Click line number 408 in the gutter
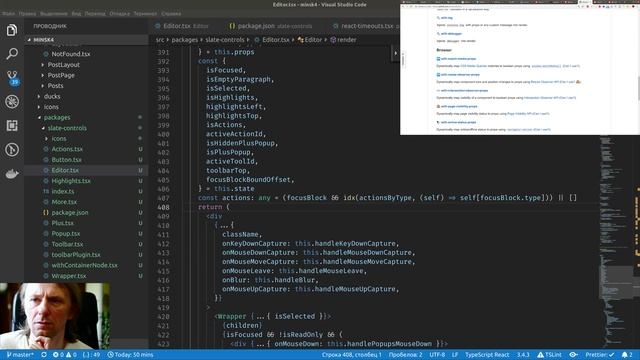 (x=163, y=207)
